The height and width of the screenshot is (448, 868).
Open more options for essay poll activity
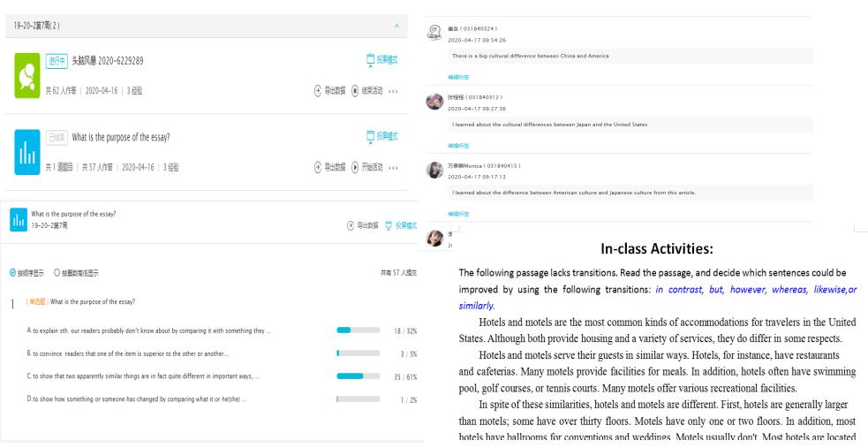(x=395, y=166)
